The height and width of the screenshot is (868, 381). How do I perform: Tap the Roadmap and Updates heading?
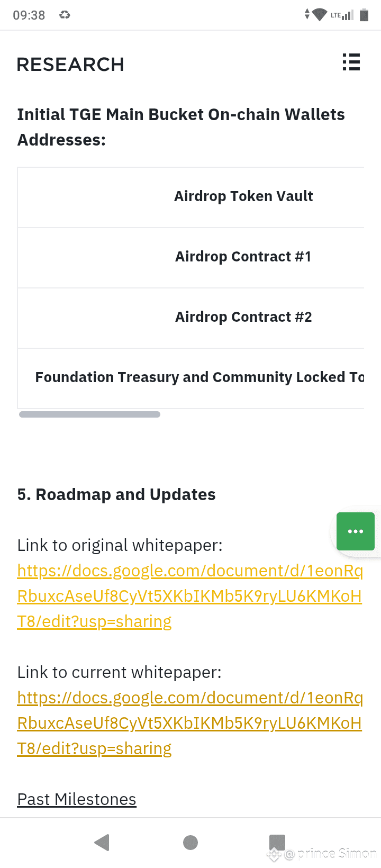point(116,494)
